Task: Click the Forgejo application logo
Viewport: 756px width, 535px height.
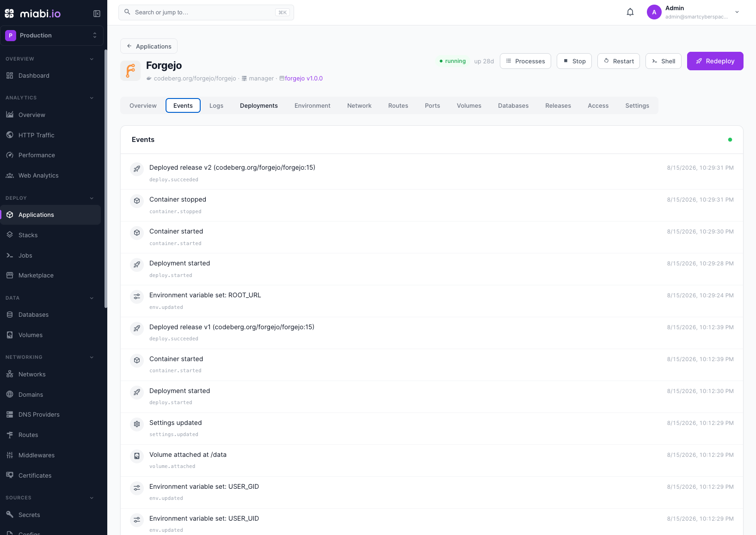Action: (x=130, y=71)
